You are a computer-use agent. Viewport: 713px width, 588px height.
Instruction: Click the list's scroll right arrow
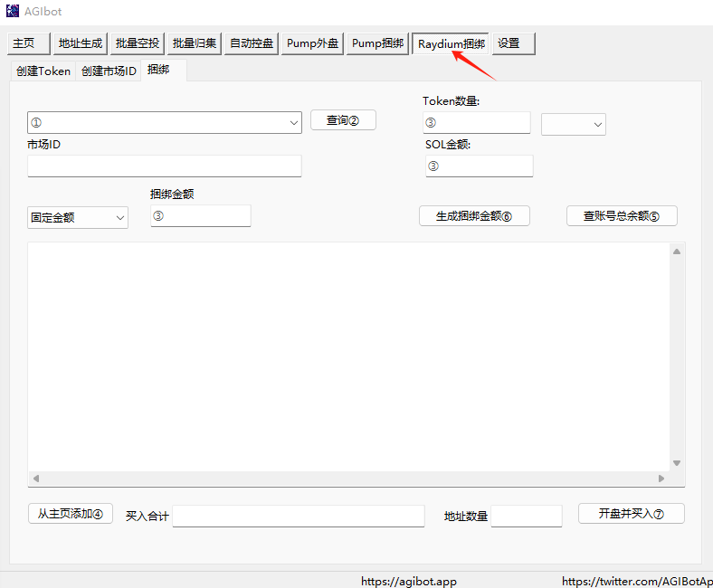click(x=661, y=479)
